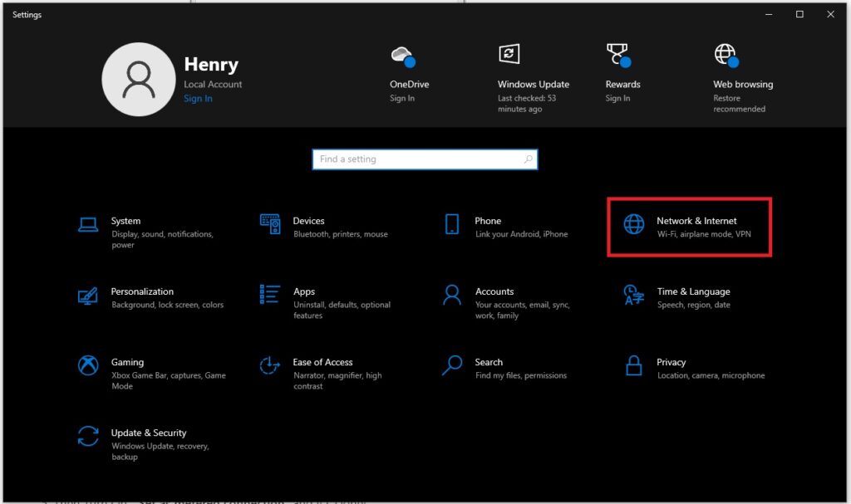Screen dimensions: 851x504
Task: Click the Henry account name
Action: [211, 64]
